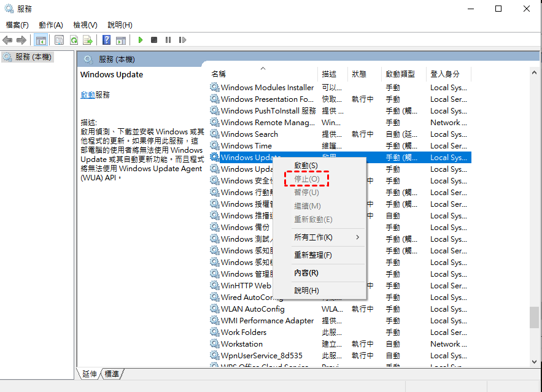
Task: Select the Windows PushToInstall 服務 row
Action: click(340, 110)
